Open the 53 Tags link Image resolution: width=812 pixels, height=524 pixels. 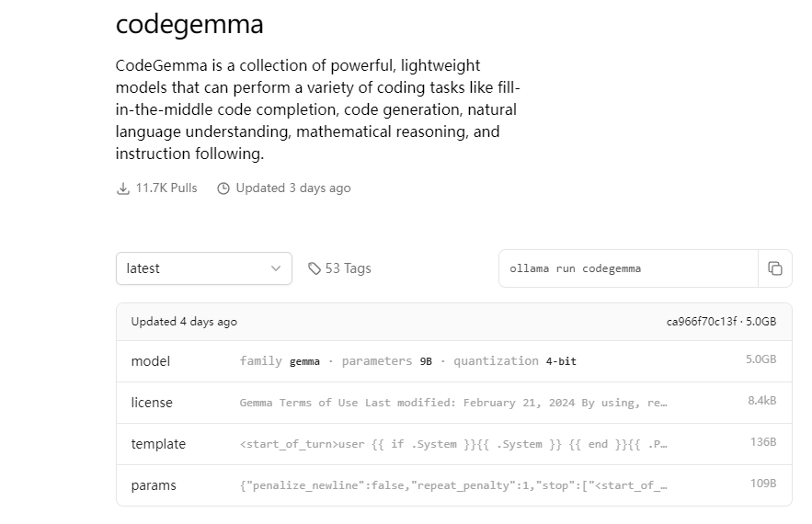348,268
